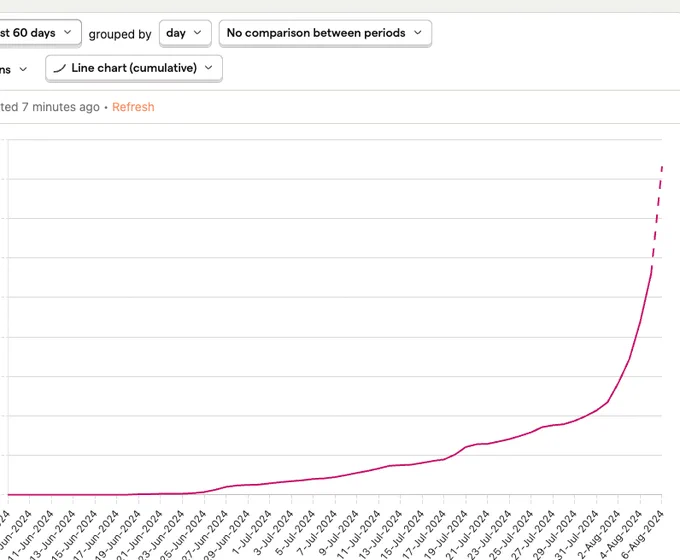Click the 31-Jul-2024 axis label
680x560 pixels.
[576, 535]
